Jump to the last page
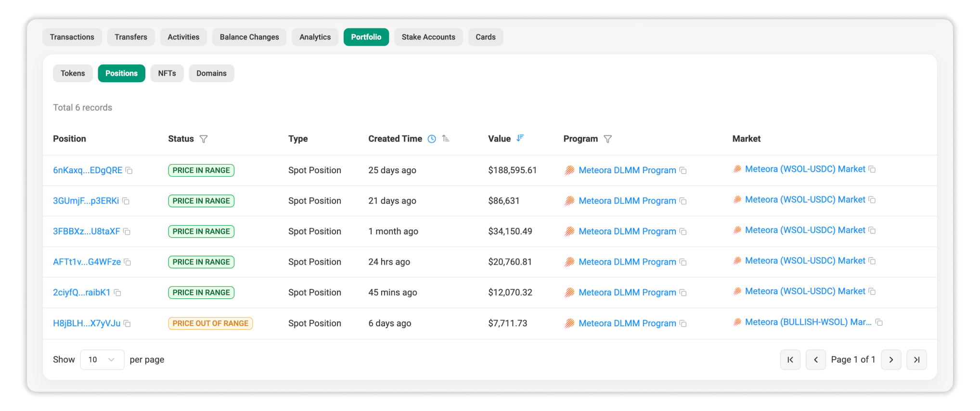The image size is (980, 411). point(916,360)
